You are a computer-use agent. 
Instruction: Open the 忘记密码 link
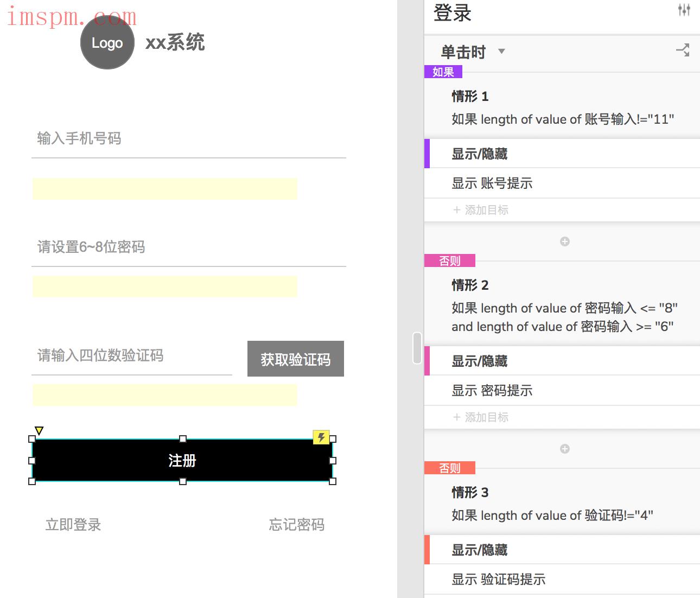pyautogui.click(x=297, y=525)
